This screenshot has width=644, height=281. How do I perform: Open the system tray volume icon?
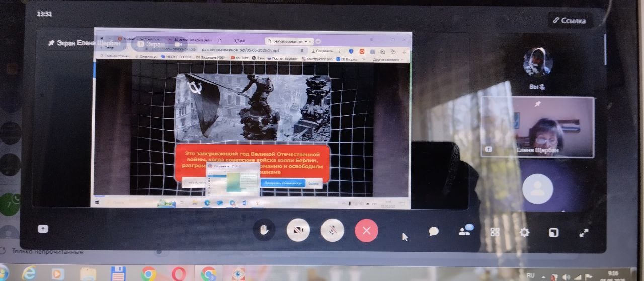click(x=567, y=277)
